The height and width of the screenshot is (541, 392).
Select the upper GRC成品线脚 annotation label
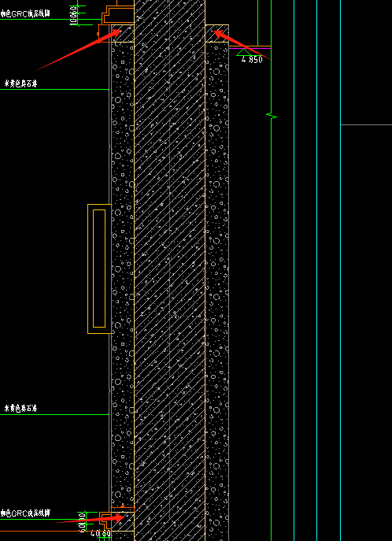tap(25, 14)
